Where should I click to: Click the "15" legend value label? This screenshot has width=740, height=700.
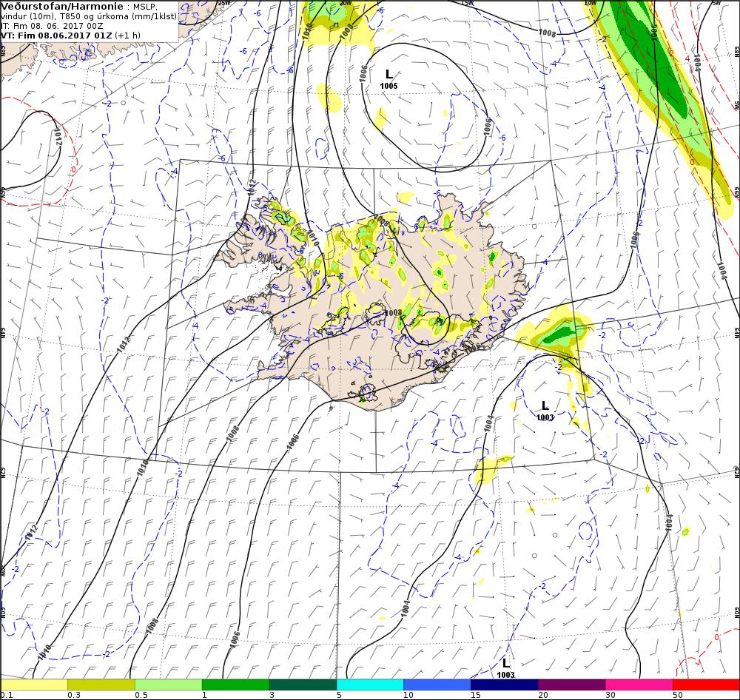476,695
